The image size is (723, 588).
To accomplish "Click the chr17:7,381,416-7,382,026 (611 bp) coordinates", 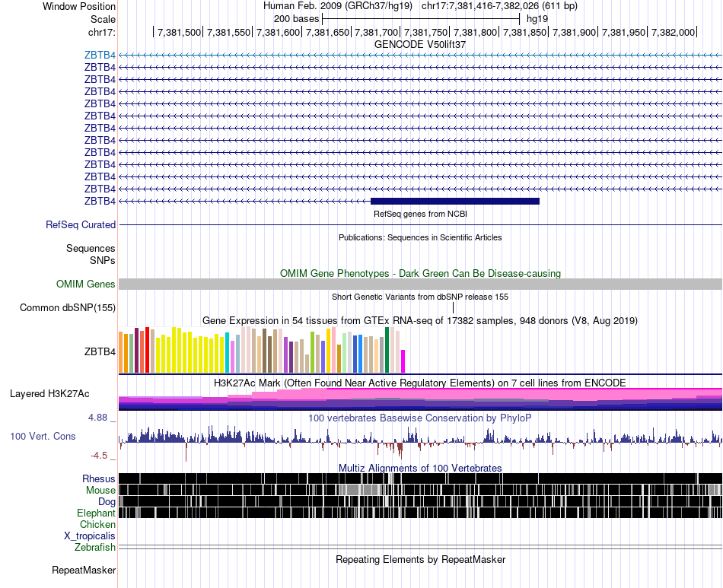I will pos(499,6).
